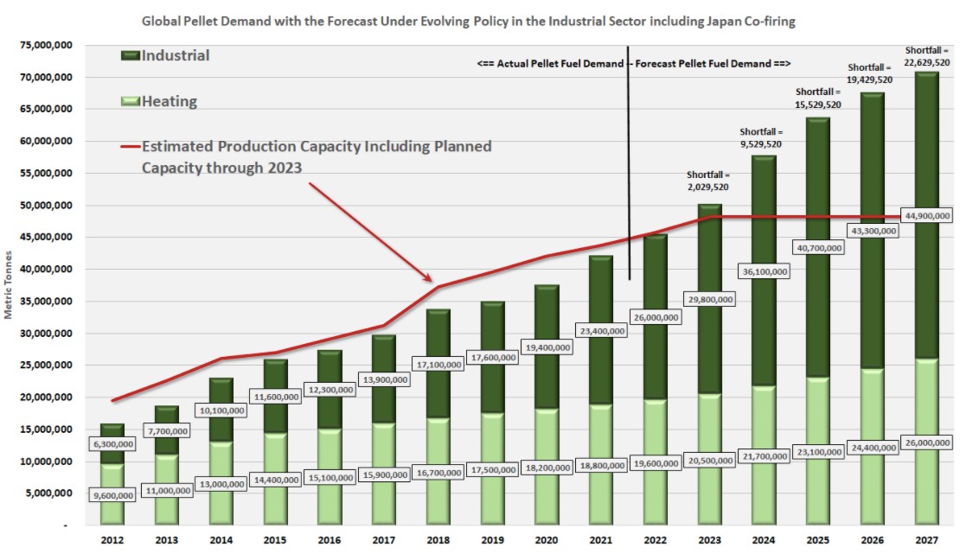Click the 15,100,000 heating label for 2016

(x=330, y=477)
